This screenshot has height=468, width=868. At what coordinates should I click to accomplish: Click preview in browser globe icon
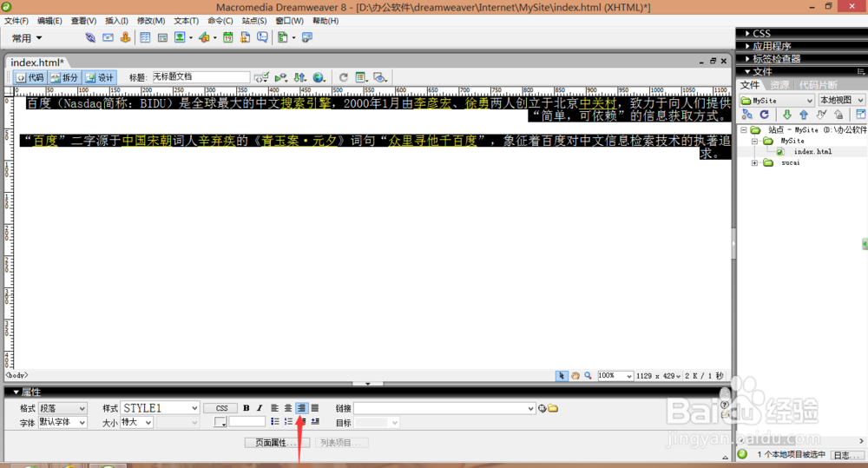319,77
